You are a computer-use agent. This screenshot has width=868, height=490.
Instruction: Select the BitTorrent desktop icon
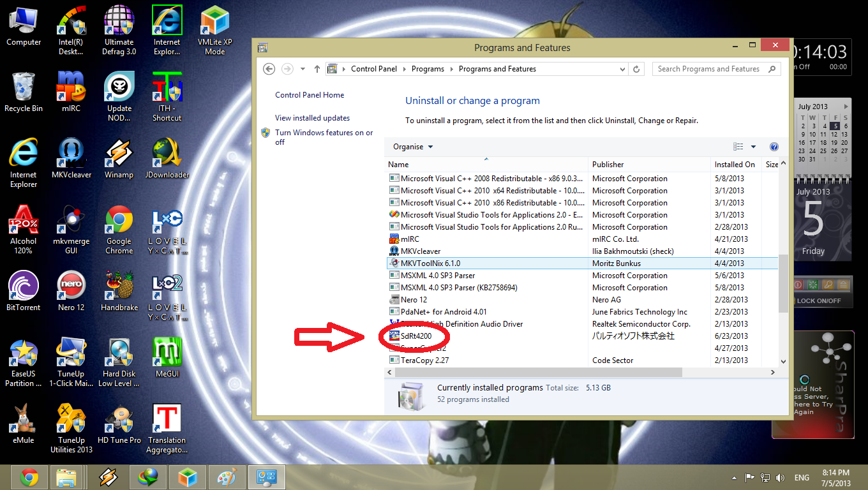coord(24,292)
